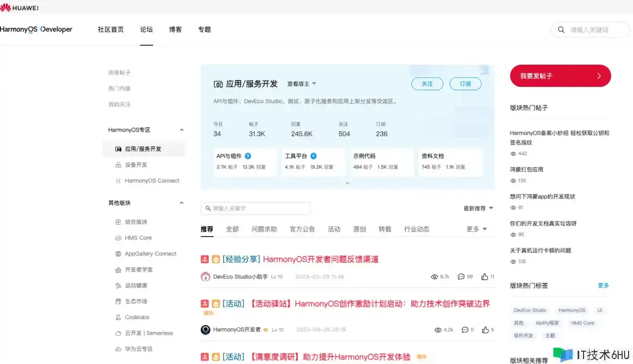
Task: Collapse the HarmonyOS专区 sidebar section
Action: [181, 130]
